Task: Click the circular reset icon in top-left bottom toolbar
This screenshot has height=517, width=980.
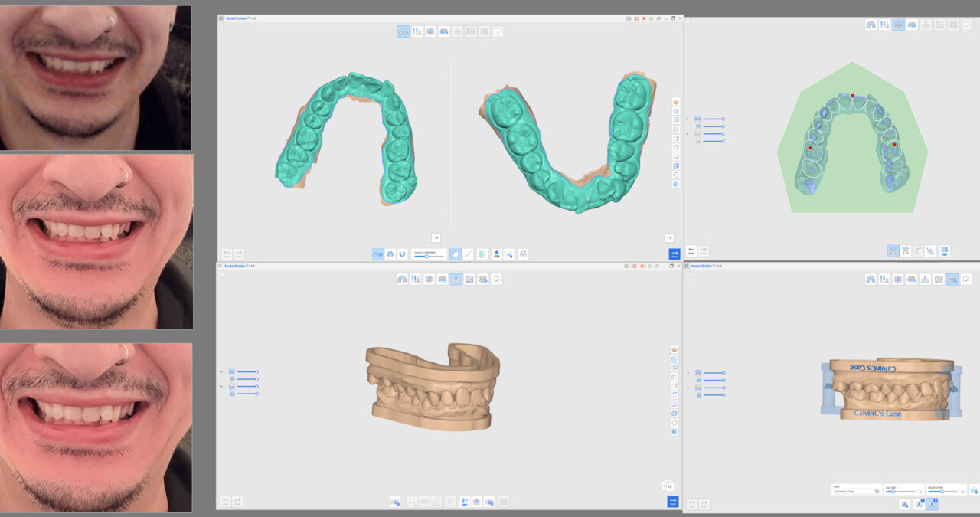Action: (x=523, y=254)
